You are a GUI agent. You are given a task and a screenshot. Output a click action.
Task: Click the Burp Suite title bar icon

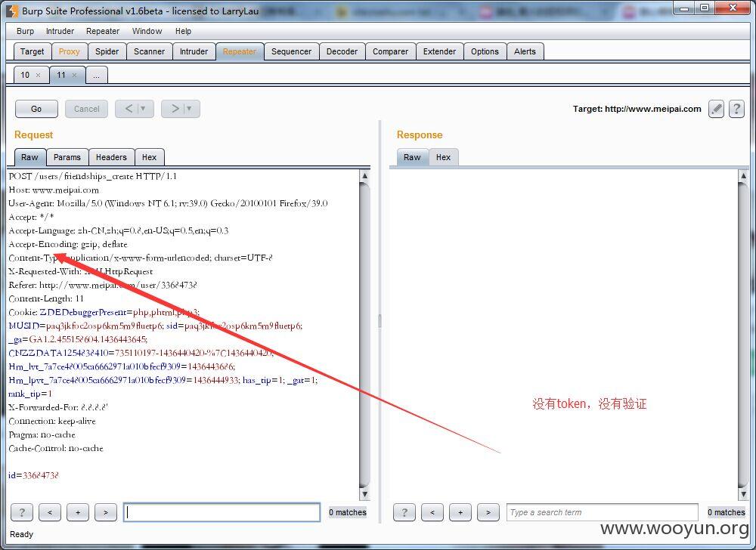coord(13,11)
